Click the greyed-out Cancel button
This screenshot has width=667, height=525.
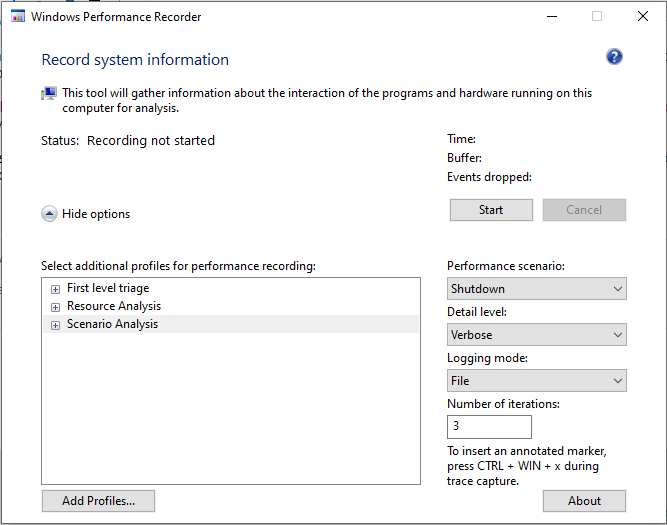(584, 210)
